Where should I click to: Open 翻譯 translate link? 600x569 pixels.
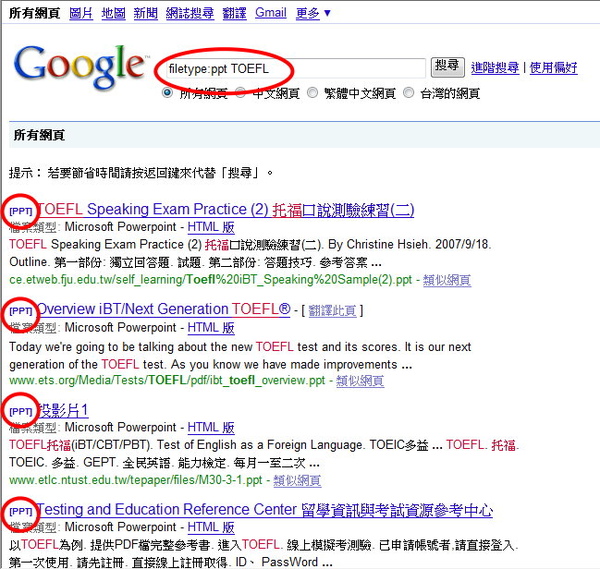click(235, 13)
